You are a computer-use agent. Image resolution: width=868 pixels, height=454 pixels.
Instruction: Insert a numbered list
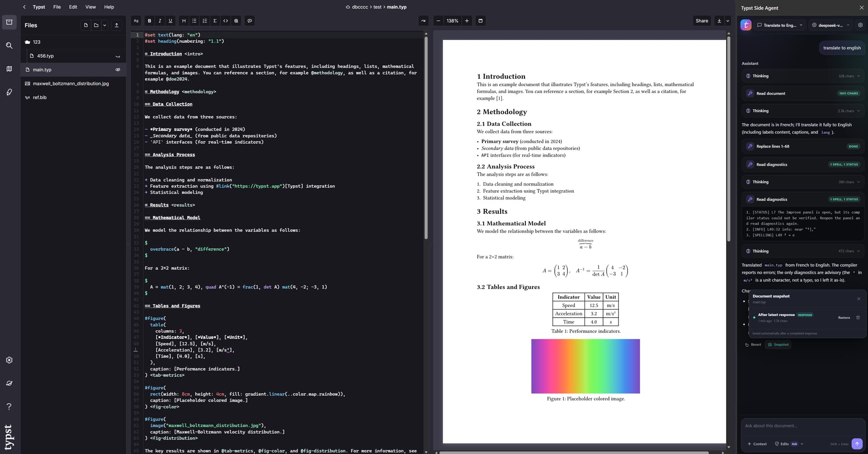point(204,21)
